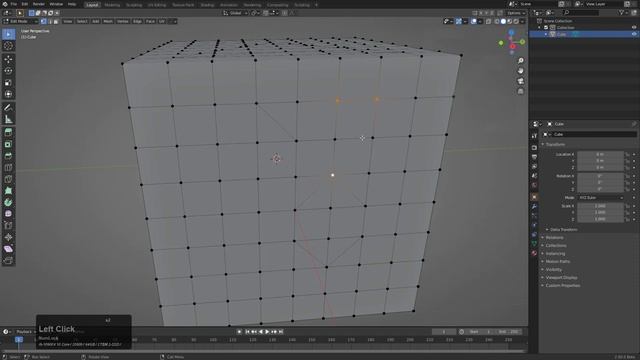The height and width of the screenshot is (360, 640).
Task: Hide Collection via eye icon
Action: click(x=634, y=27)
